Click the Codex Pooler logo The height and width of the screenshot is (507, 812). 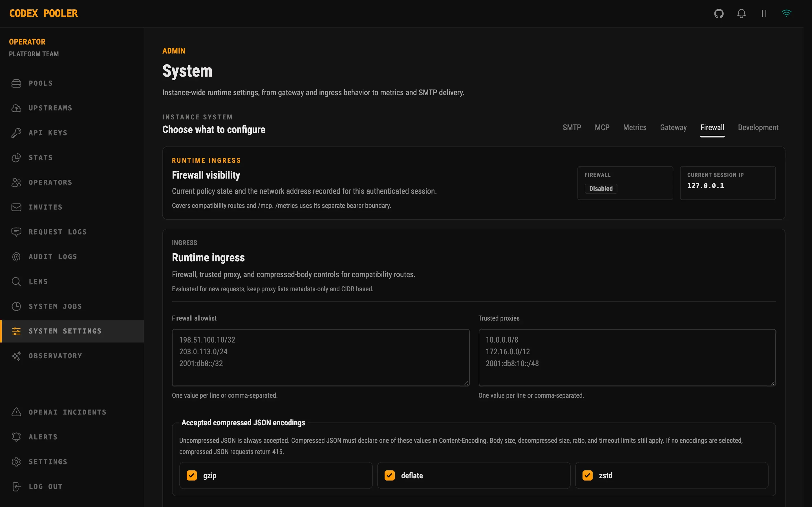coord(44,14)
